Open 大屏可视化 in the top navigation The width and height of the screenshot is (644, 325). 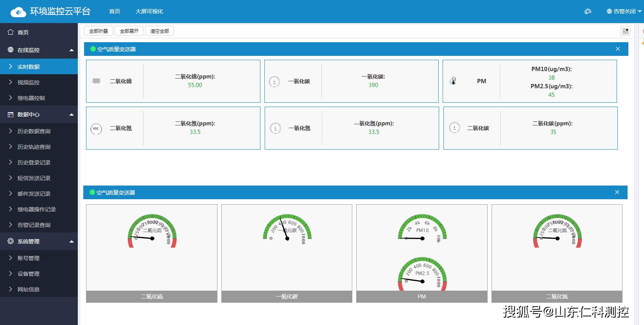(149, 11)
